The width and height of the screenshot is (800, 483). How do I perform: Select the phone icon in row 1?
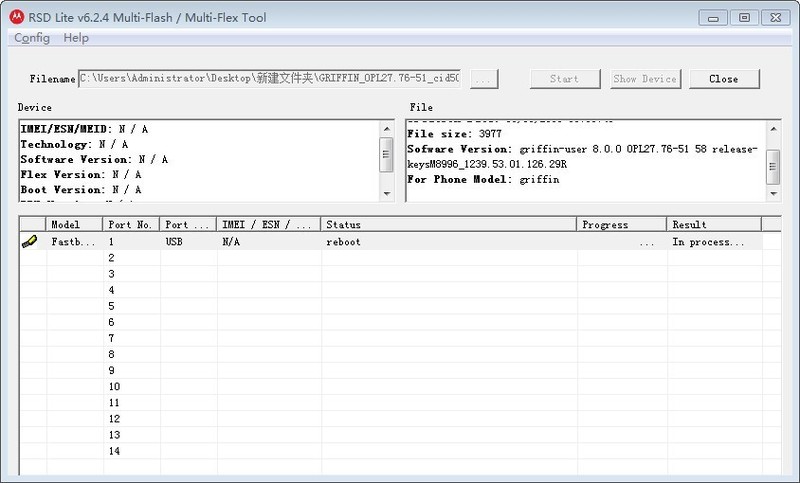point(30,242)
